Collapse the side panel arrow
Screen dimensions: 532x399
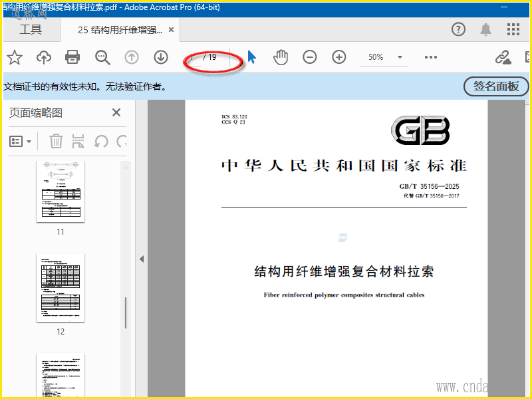[x=142, y=259]
